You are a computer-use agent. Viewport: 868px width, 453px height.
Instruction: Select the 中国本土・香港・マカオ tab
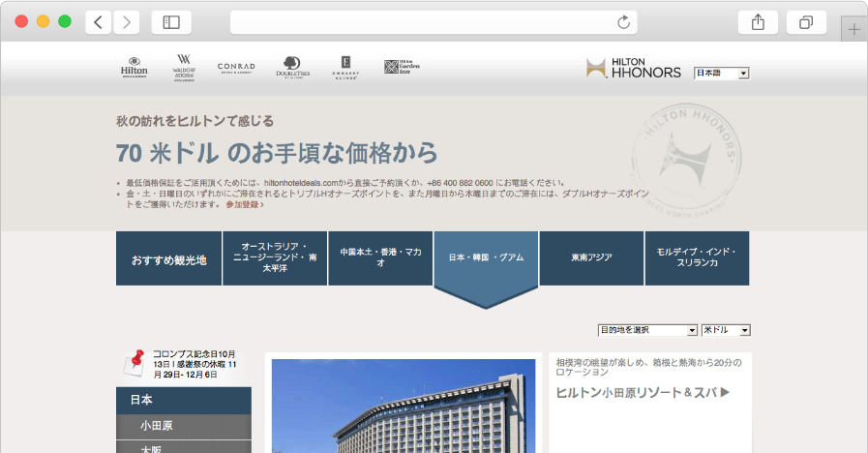[380, 258]
